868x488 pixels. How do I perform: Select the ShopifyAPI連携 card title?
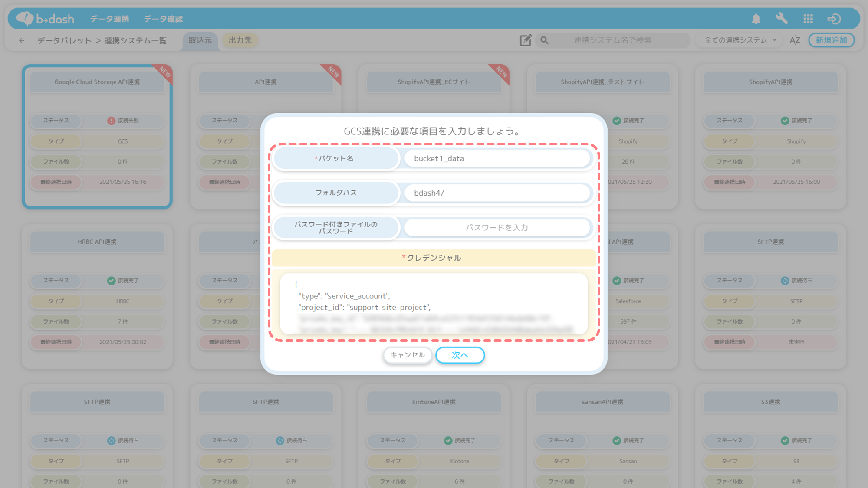tap(771, 82)
